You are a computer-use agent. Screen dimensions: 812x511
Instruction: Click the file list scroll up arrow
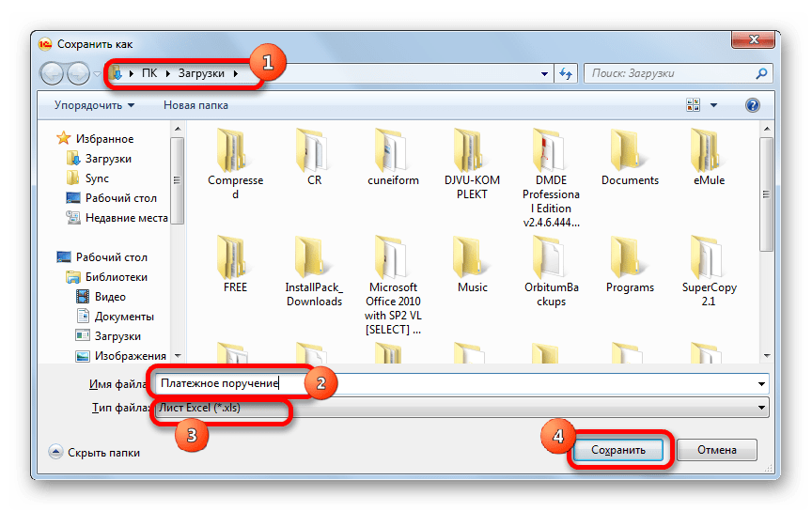tap(767, 129)
